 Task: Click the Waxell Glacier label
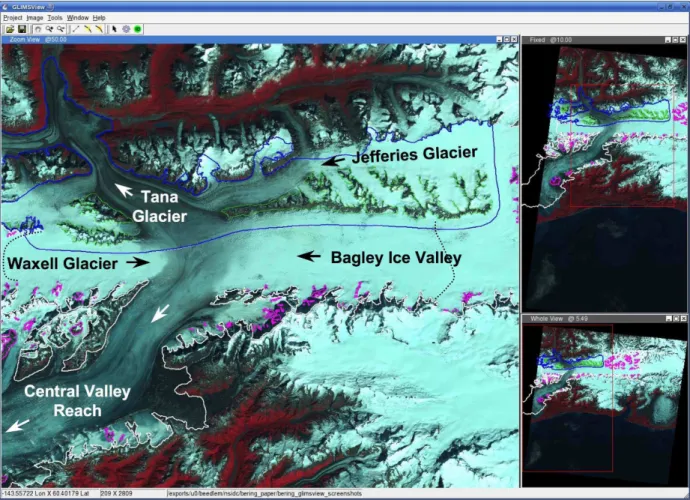62,264
